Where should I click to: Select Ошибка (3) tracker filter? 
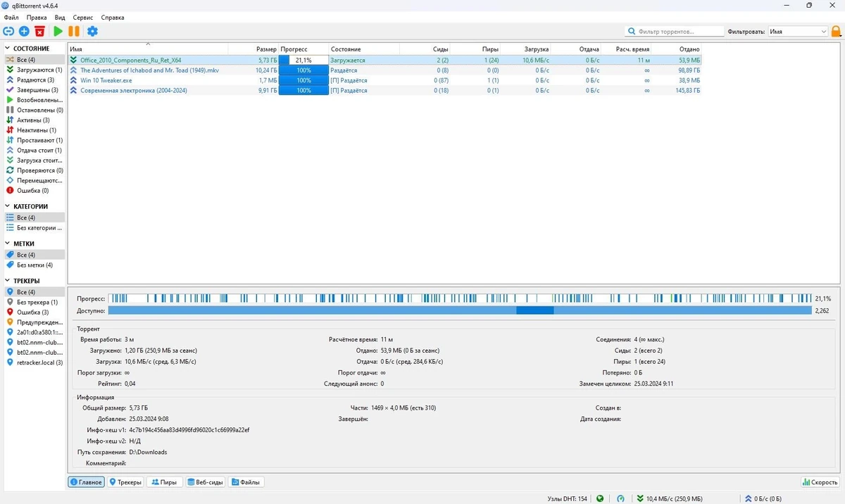pyautogui.click(x=35, y=312)
